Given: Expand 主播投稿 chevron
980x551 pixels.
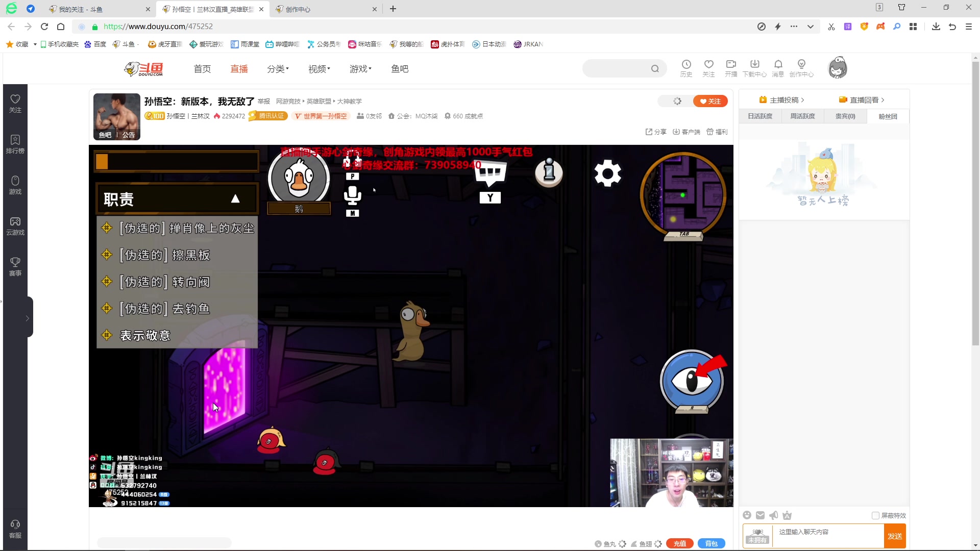Looking at the screenshot, I should tap(802, 100).
